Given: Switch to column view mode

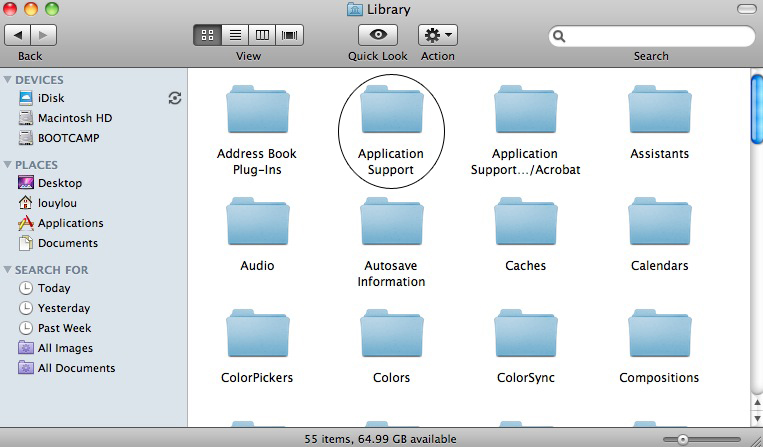Looking at the screenshot, I should 263,34.
